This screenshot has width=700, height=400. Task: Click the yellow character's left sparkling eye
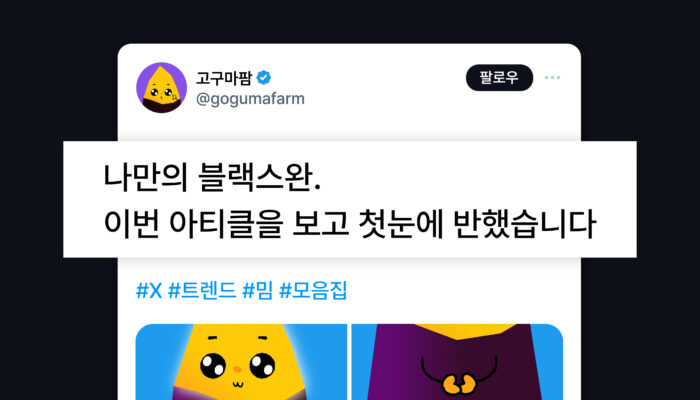(x=213, y=365)
